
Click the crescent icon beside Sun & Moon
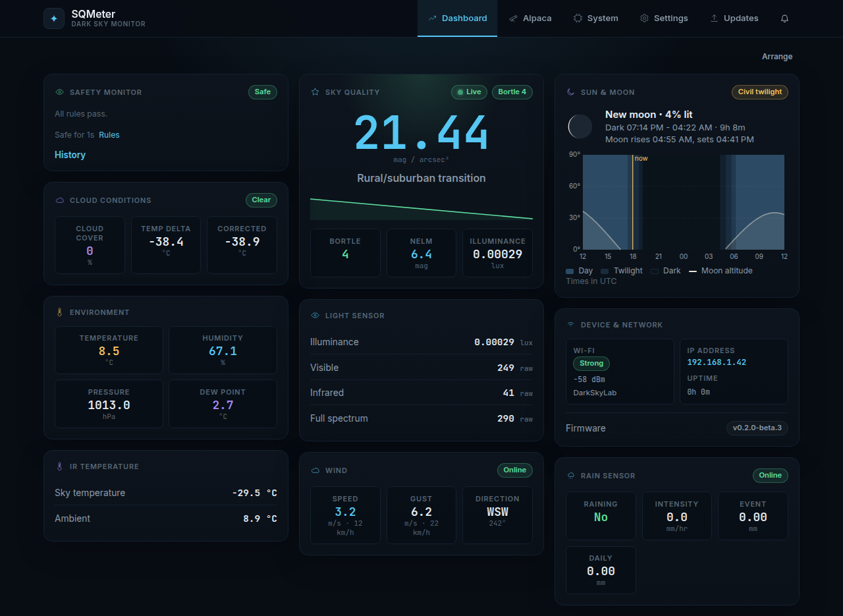point(571,92)
